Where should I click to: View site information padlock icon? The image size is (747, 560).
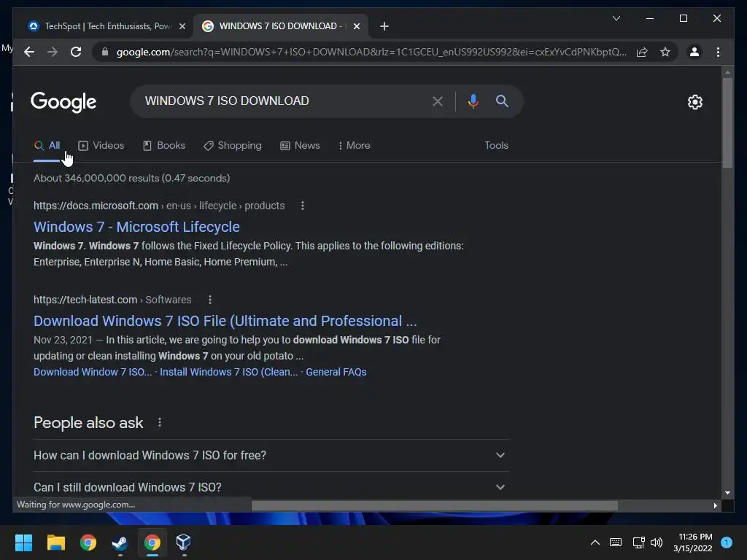[x=105, y=52]
